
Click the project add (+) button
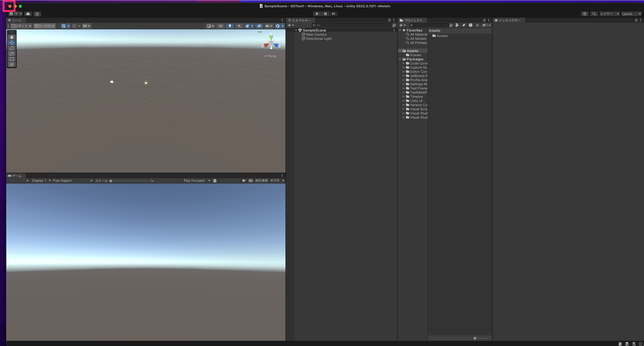[x=402, y=25]
